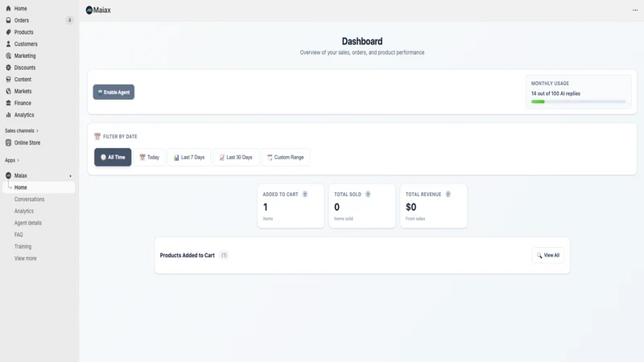Screen dimensions: 644x362
Task: Go to Customers in sidebar
Action: click(26, 44)
